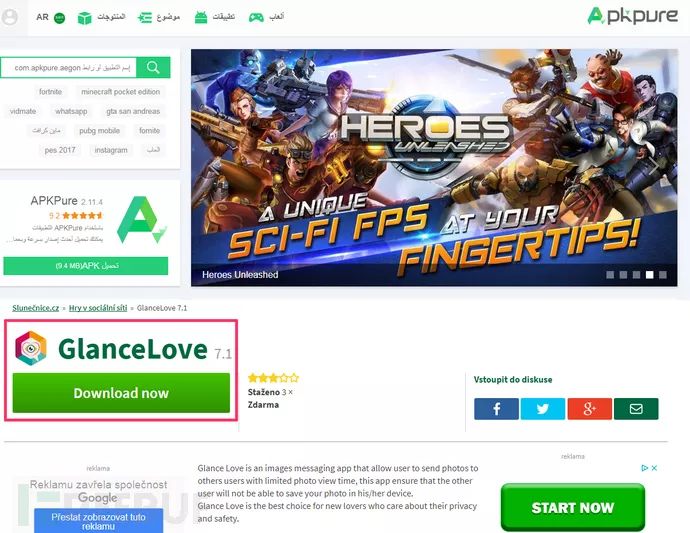Share on Facebook icon button

coord(496,409)
